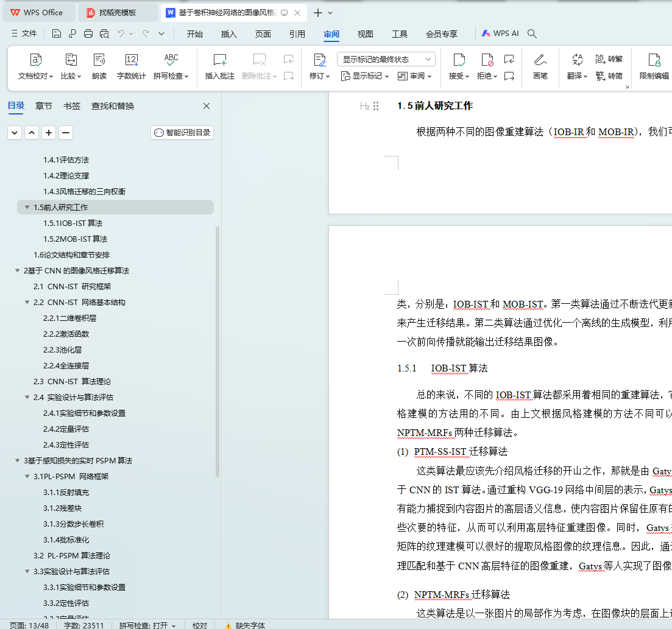Run 拼写检查 spell check
This screenshot has width=672, height=629.
click(x=171, y=67)
